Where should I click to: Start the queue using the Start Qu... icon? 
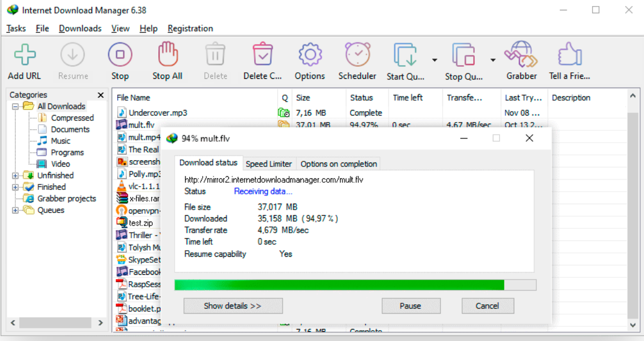[405, 55]
